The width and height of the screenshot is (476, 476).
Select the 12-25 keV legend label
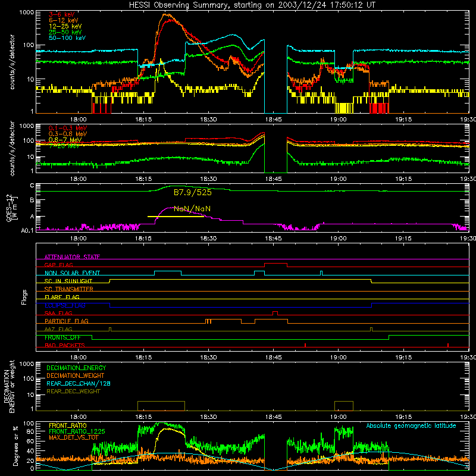(65, 26)
